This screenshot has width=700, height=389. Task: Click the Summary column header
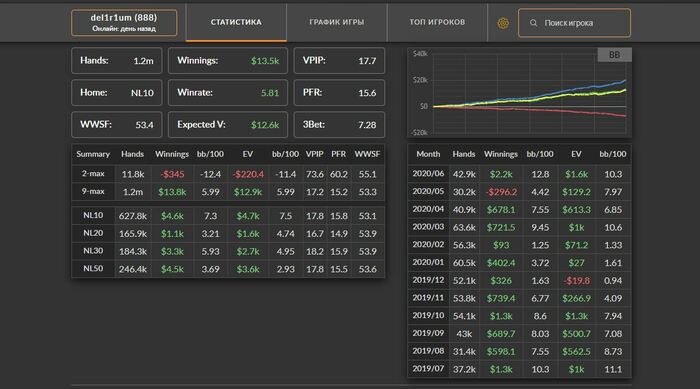(93, 154)
